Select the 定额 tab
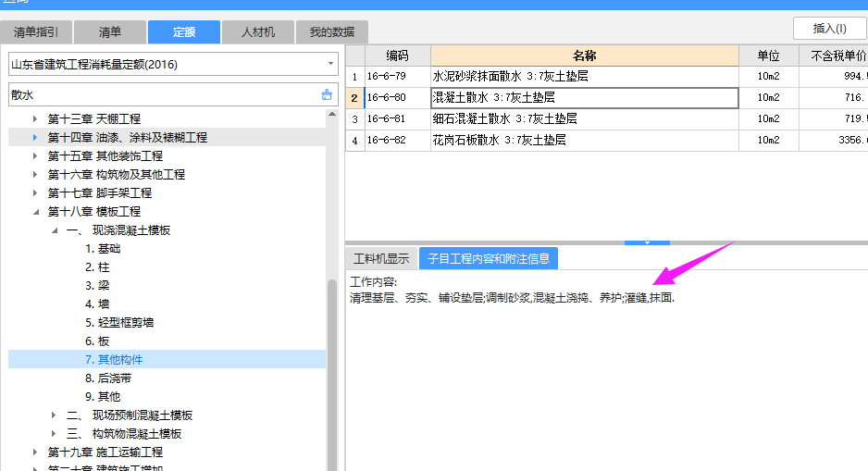Viewport: 868px width, 471px height. point(184,31)
